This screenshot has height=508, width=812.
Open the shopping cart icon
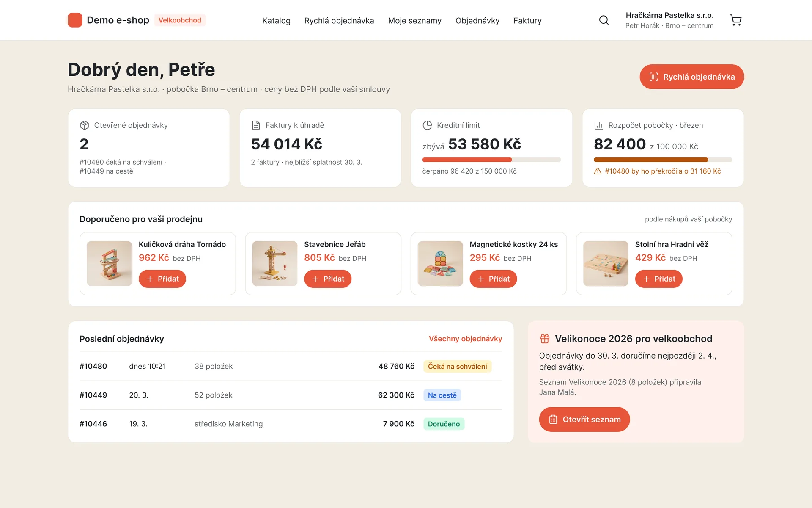pos(736,20)
